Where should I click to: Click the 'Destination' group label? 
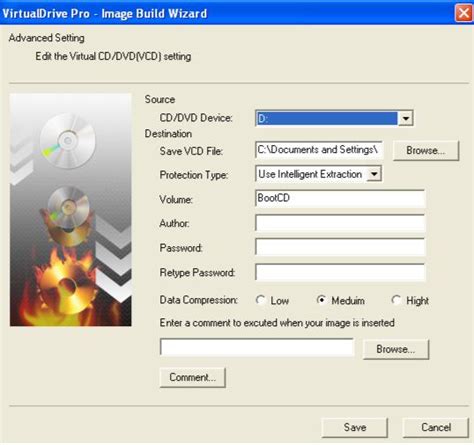tap(168, 134)
